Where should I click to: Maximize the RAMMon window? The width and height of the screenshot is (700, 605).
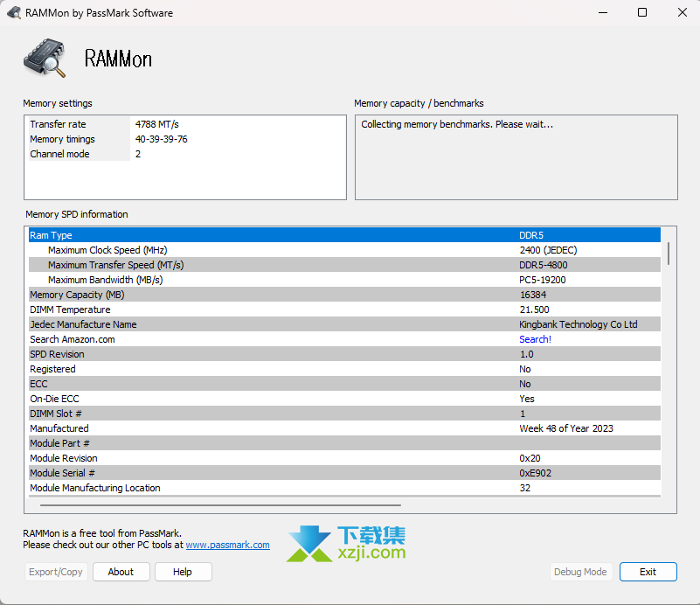(642, 12)
